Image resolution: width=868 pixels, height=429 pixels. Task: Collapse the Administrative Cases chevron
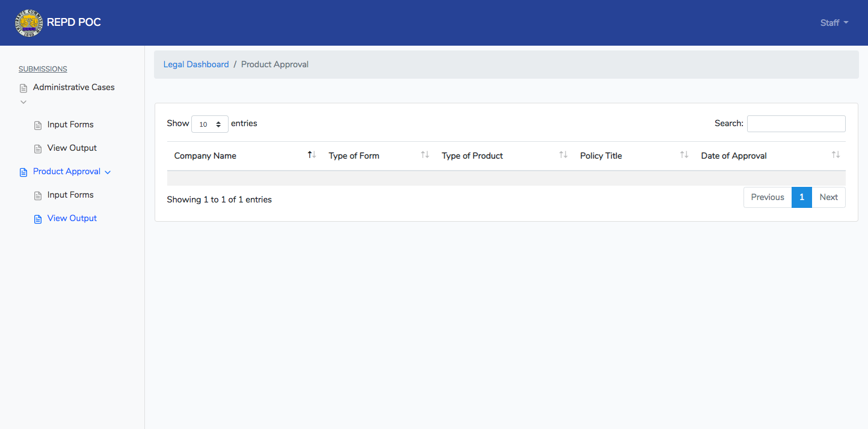click(23, 102)
